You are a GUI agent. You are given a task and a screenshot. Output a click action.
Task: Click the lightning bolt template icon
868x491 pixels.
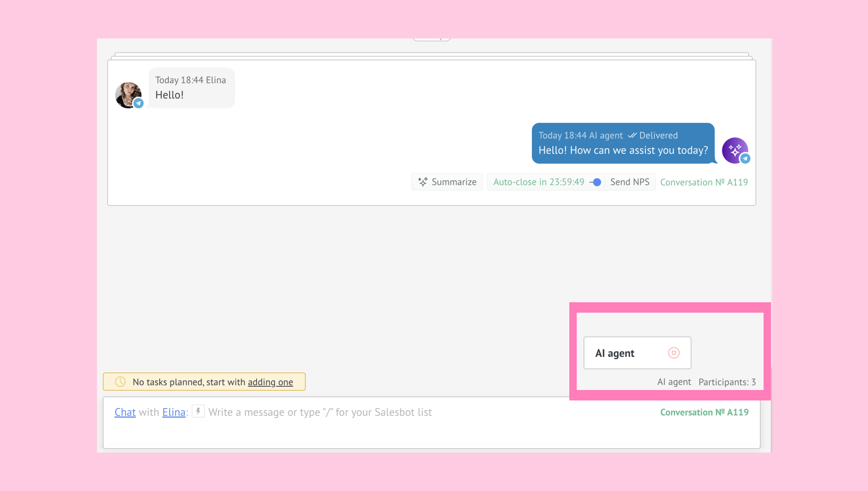point(198,411)
